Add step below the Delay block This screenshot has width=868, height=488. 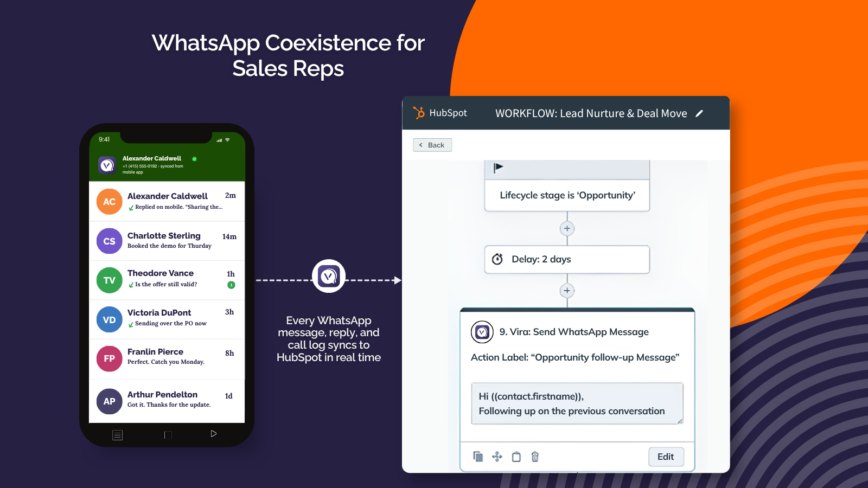click(567, 291)
